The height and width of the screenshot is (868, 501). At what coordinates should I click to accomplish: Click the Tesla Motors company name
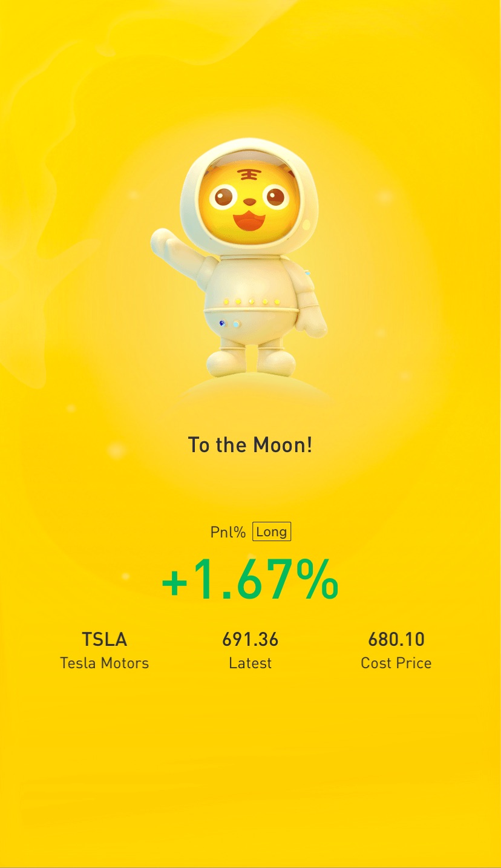105,663
